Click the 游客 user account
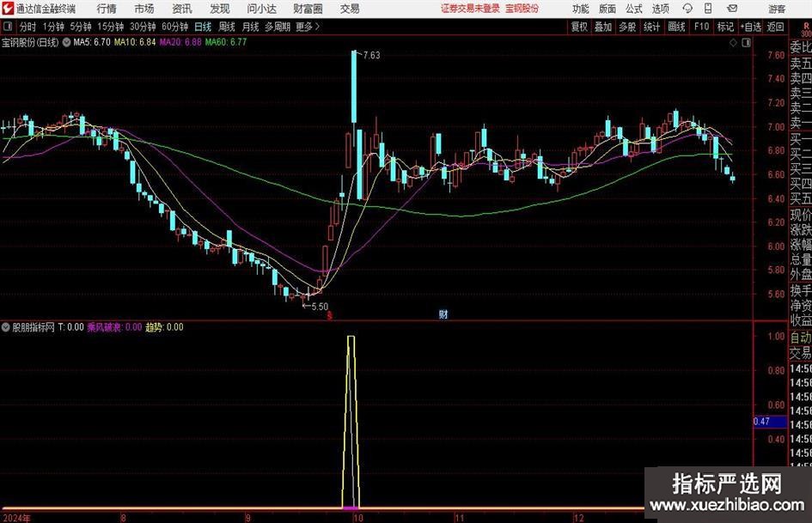 tap(777, 9)
